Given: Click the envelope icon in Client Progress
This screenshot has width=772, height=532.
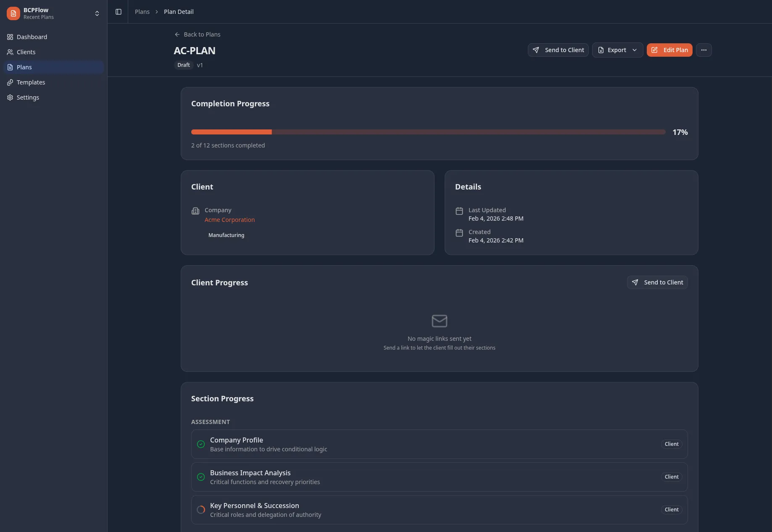Looking at the screenshot, I should tap(440, 321).
